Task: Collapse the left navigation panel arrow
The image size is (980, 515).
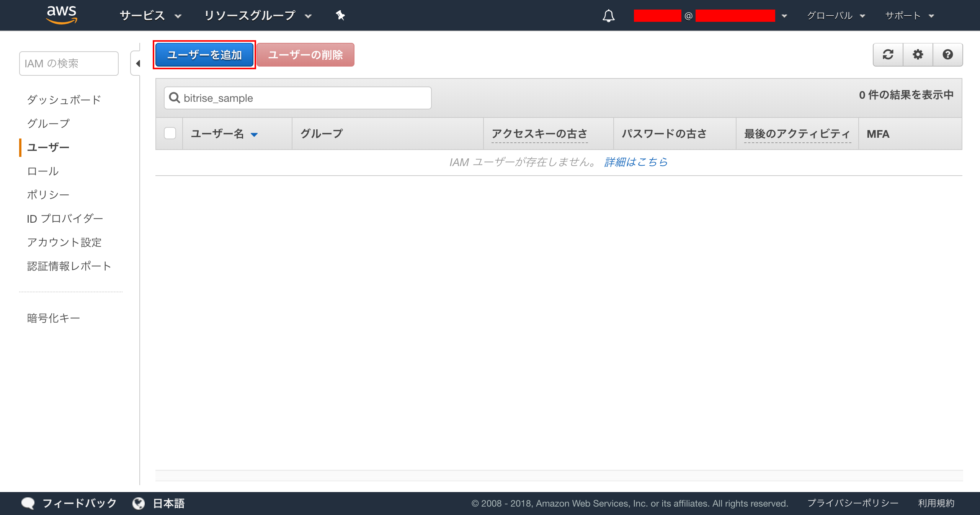Action: coord(138,64)
